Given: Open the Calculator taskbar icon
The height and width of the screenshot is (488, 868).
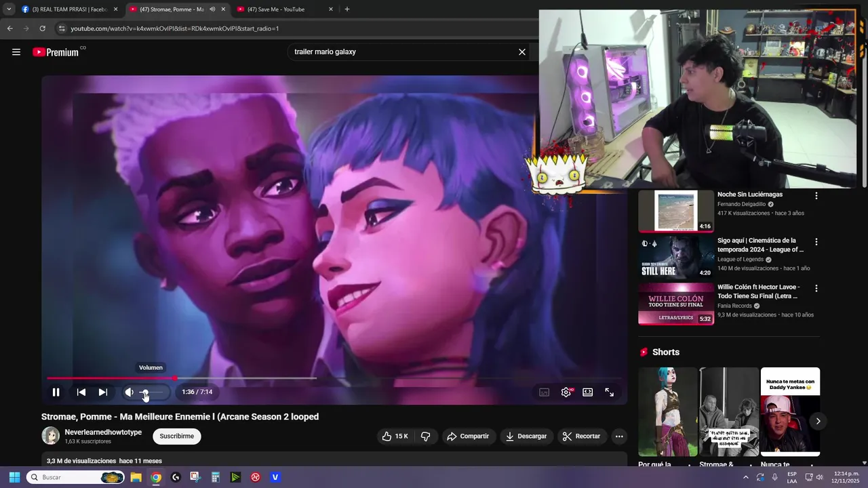Looking at the screenshot, I should [x=216, y=477].
